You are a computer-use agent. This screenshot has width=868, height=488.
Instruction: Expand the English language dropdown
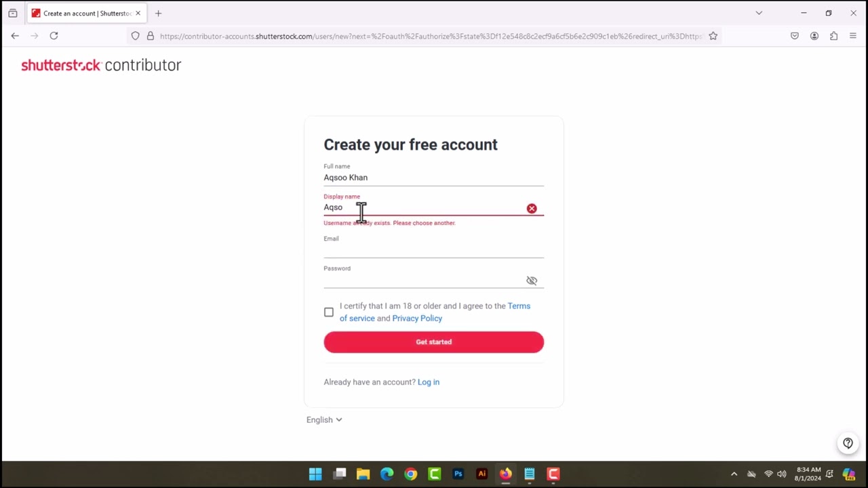click(324, 420)
